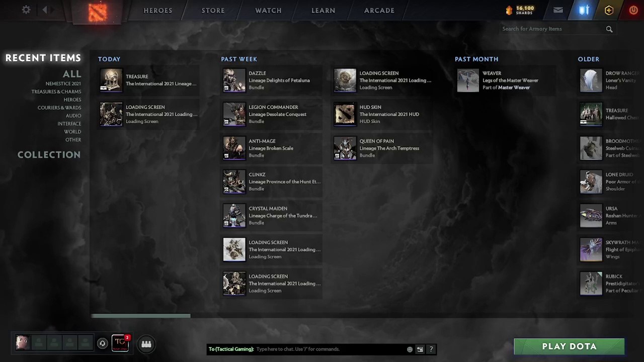This screenshot has width=644, height=362.
Task: Filter by Other category
Action: click(73, 140)
